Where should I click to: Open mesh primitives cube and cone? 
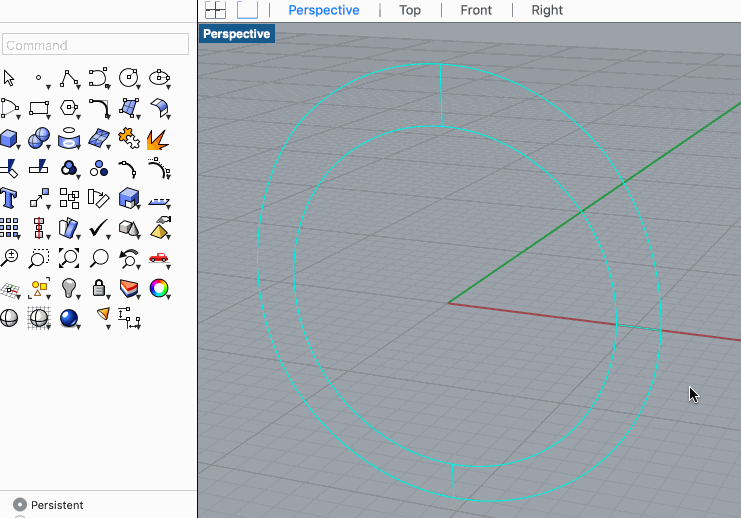point(129,228)
